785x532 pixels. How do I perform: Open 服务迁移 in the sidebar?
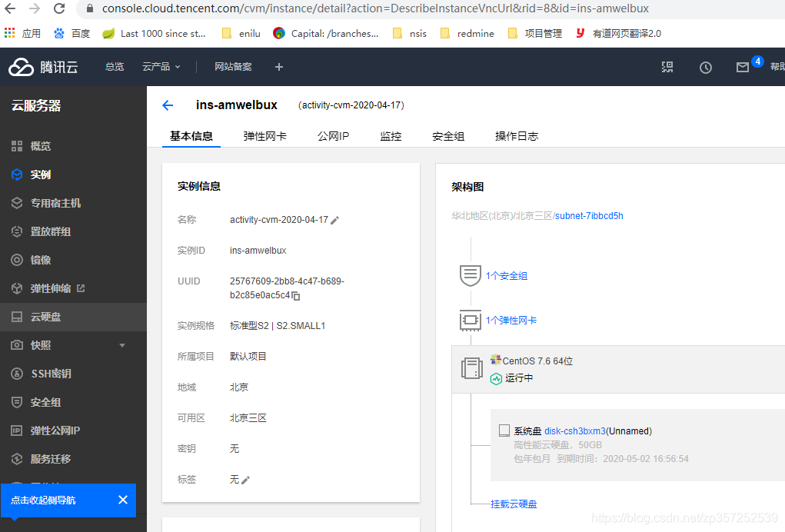(73, 459)
